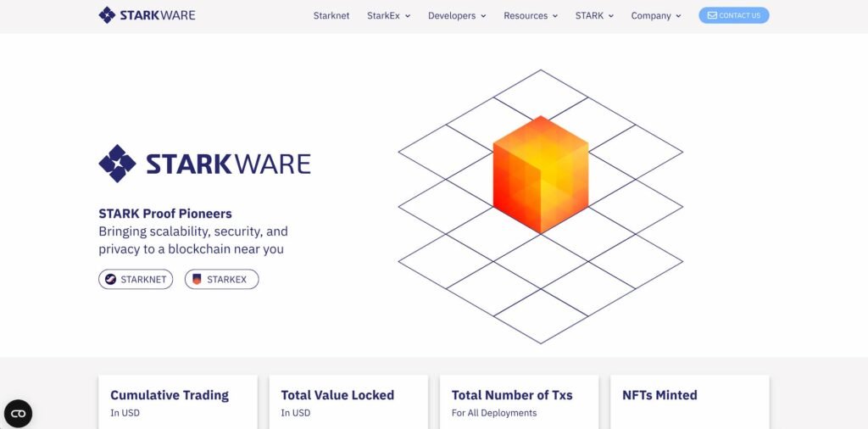Screen dimensions: 868x429
Task: Expand the StarkEx dropdown menu
Action: click(388, 16)
